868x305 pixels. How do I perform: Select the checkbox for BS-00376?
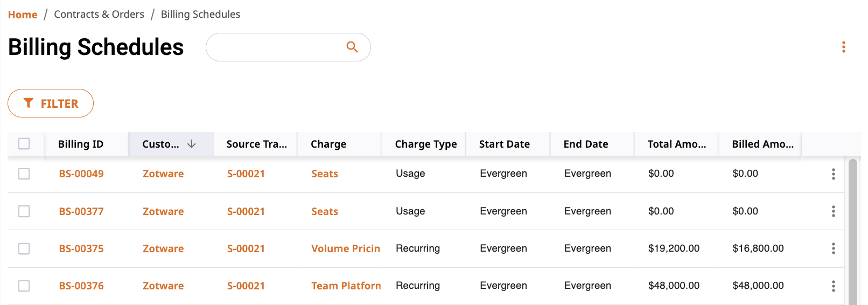(x=24, y=286)
